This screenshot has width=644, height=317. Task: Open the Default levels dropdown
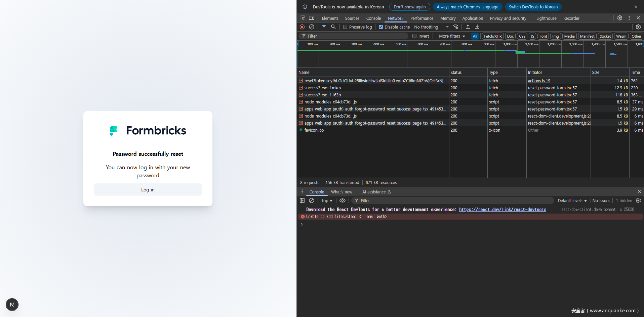572,201
